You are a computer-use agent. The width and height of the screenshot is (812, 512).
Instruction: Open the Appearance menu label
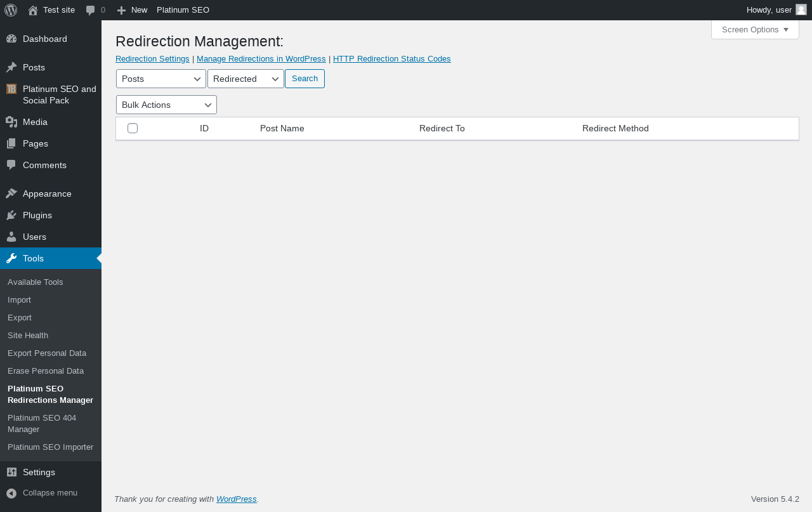(47, 194)
